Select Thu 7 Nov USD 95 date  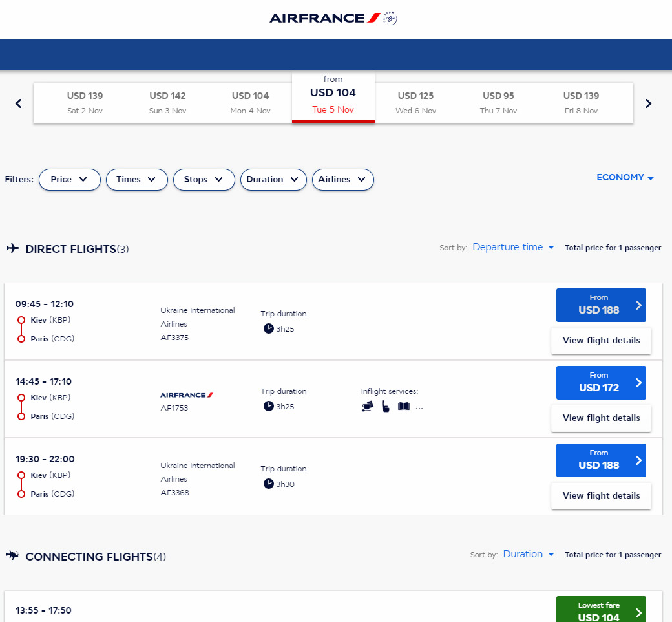tap(498, 103)
